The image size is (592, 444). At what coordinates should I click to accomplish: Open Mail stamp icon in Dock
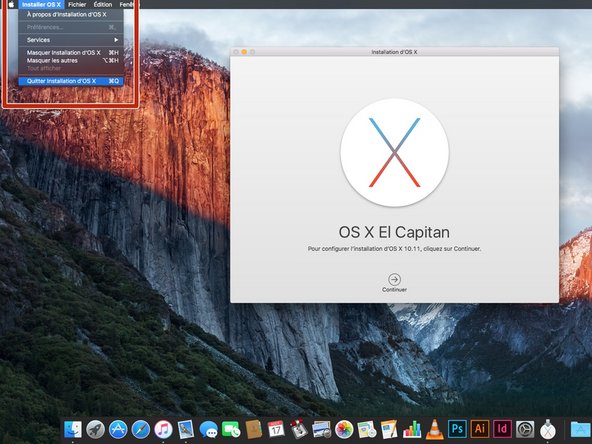click(186, 429)
